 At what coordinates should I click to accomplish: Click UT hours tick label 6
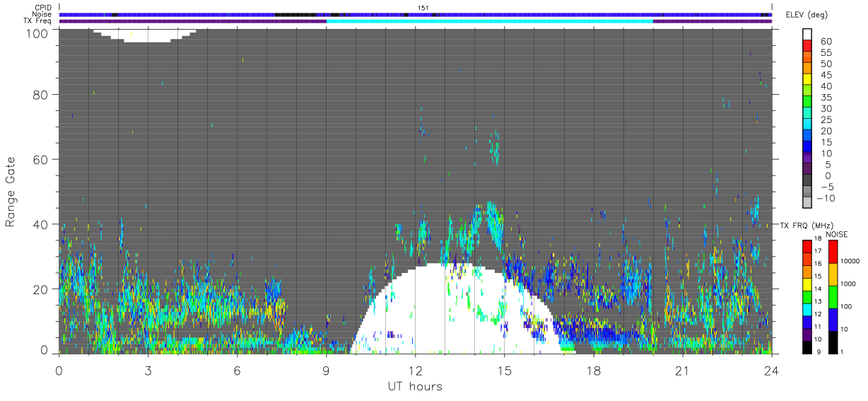pos(237,370)
